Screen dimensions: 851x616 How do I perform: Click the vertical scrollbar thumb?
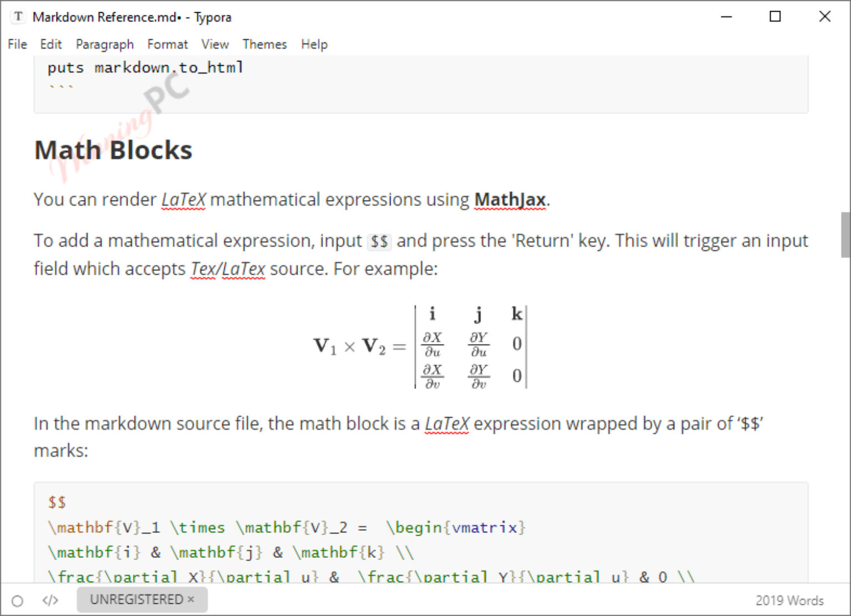[845, 235]
